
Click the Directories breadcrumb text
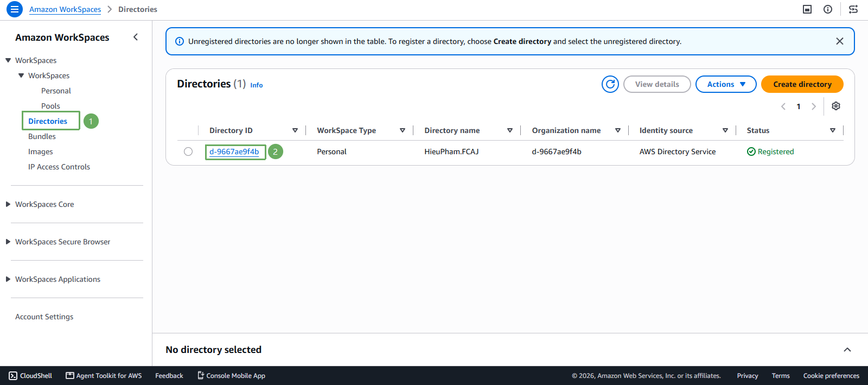pyautogui.click(x=138, y=9)
